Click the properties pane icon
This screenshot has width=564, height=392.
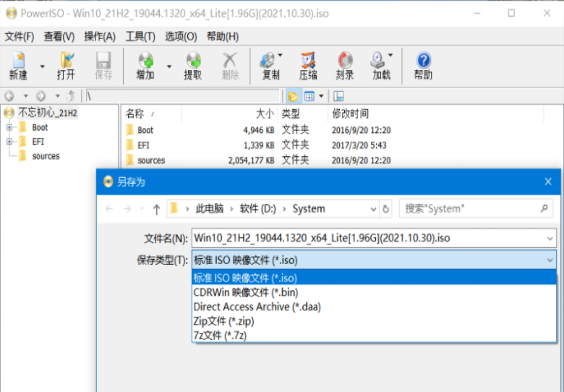338,96
